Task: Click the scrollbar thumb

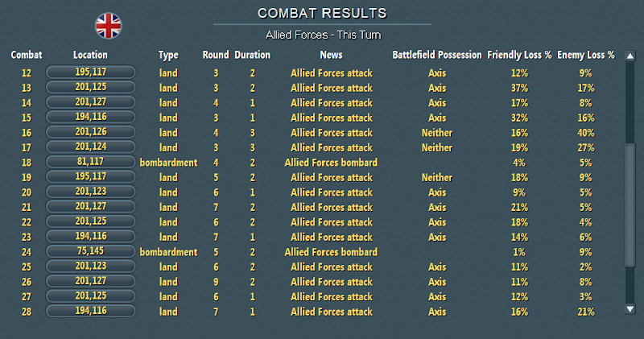Action: [x=630, y=205]
